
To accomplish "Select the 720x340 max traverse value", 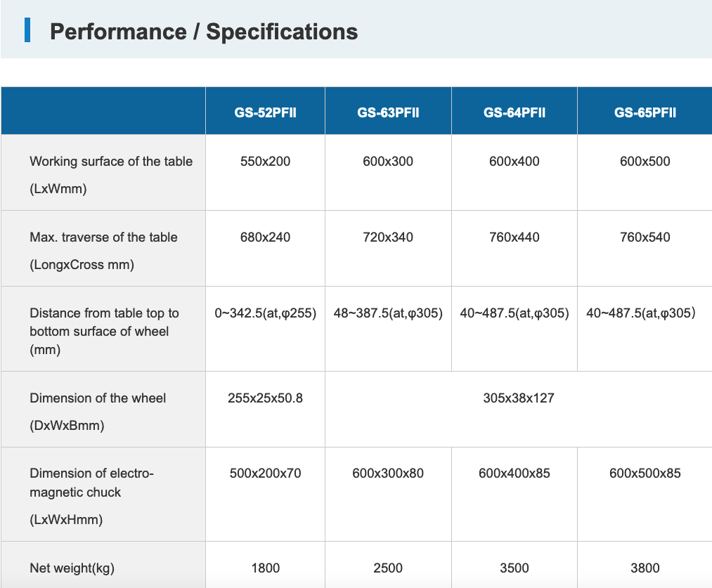I will (388, 237).
